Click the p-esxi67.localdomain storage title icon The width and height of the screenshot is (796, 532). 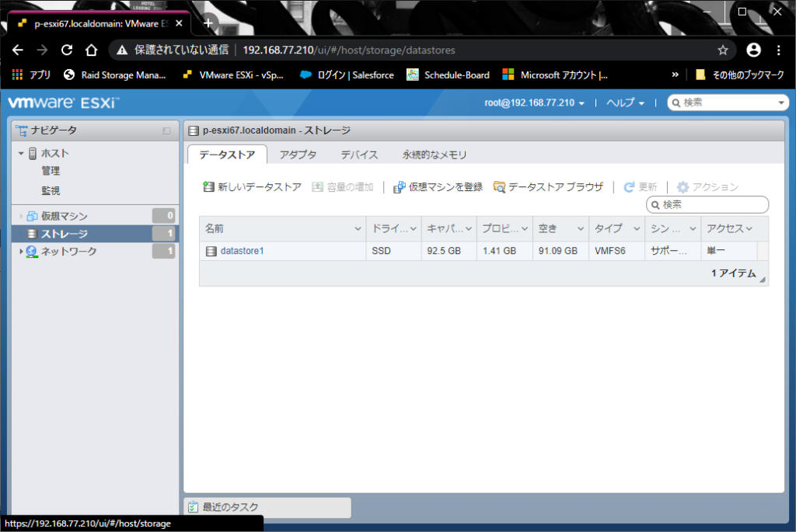tap(194, 130)
